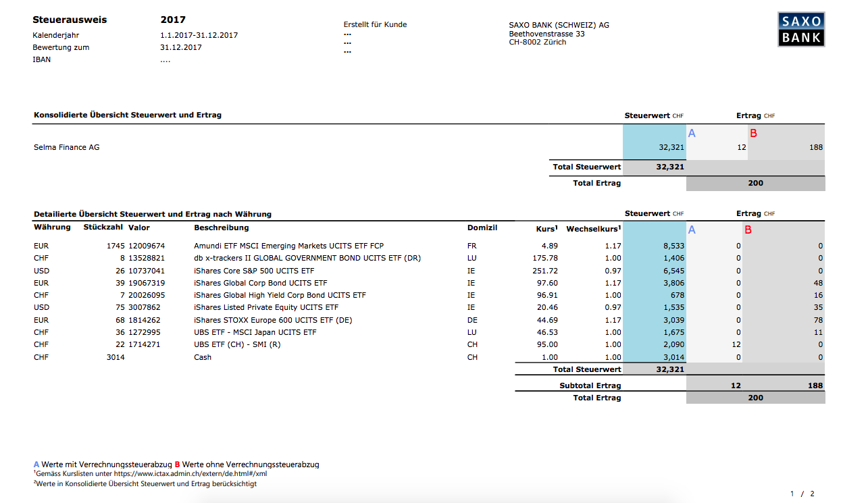Image resolution: width=868 pixels, height=503 pixels.
Task: Click db x-trackers II Global Government Bond row
Action: [307, 258]
